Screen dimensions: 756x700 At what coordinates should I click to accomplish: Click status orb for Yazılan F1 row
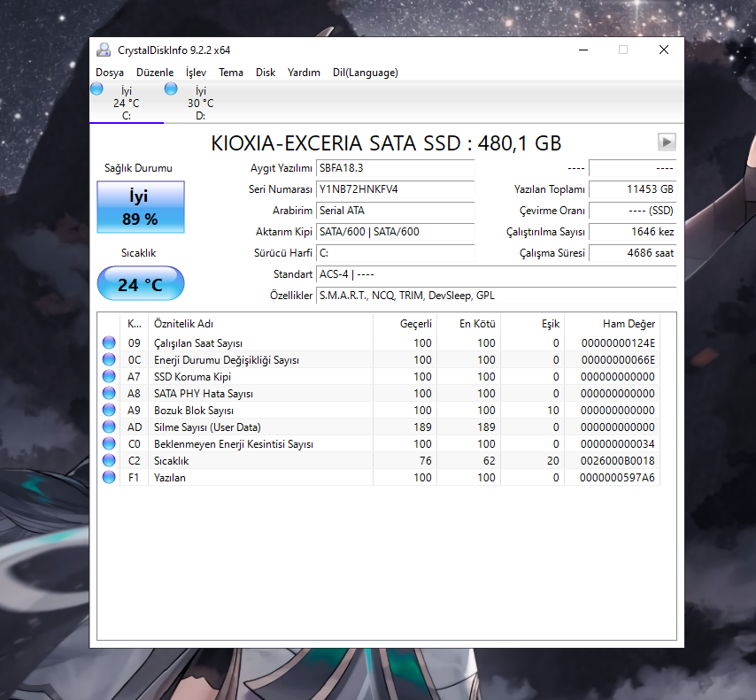pos(109,477)
